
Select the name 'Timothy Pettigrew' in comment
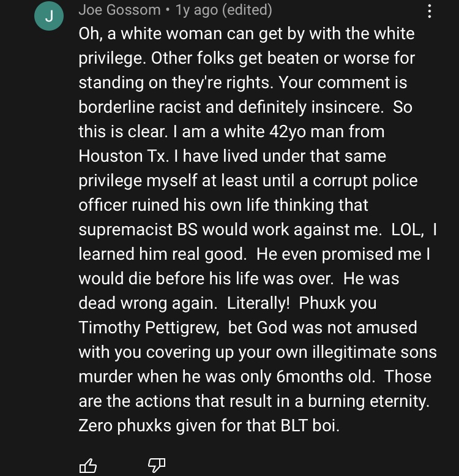[x=149, y=328]
